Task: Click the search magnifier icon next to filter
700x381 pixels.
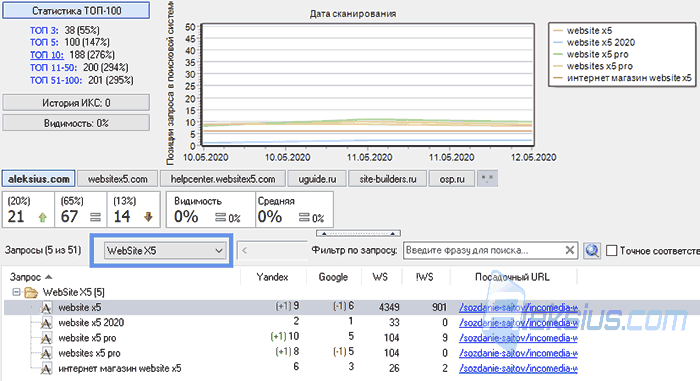Action: pos(592,251)
